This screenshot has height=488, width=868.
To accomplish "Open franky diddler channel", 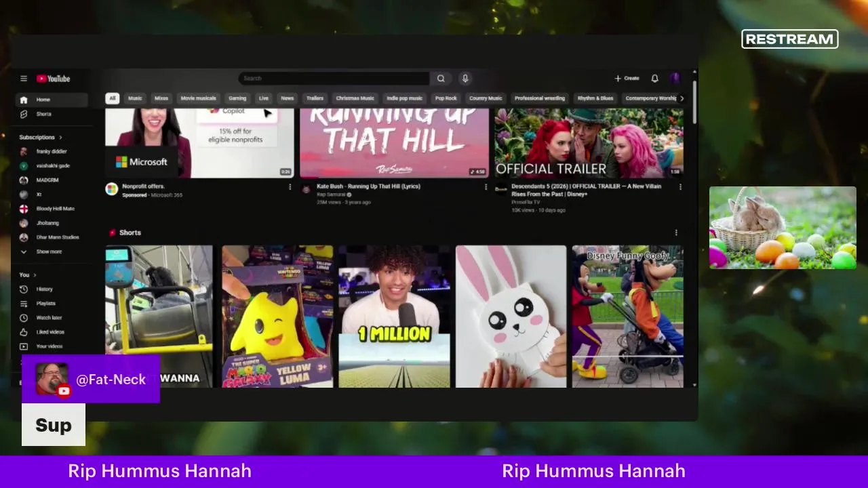I will click(52, 152).
